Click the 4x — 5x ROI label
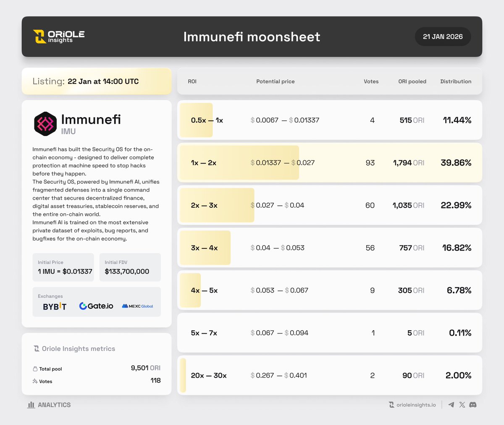The width and height of the screenshot is (504, 425). coord(204,290)
